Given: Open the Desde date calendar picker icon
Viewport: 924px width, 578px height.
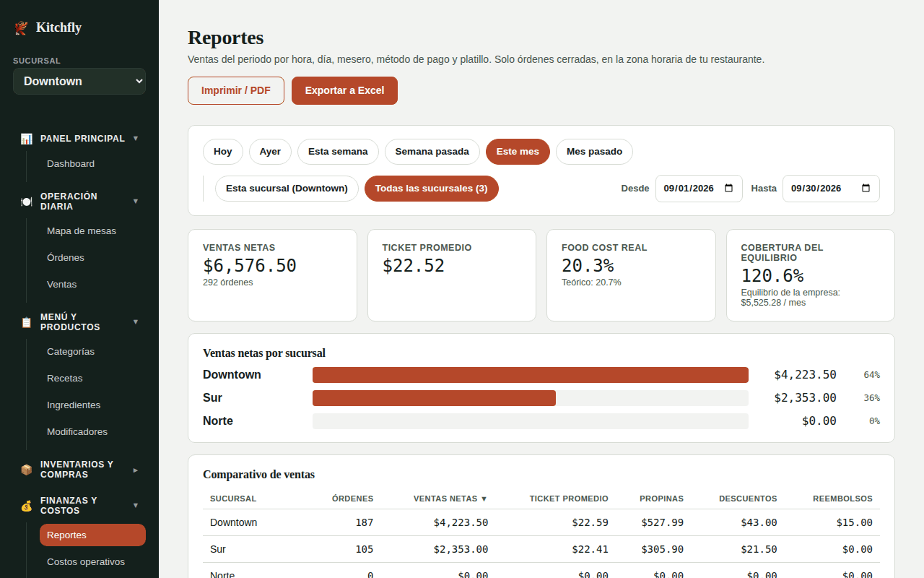Looking at the screenshot, I should pos(728,189).
